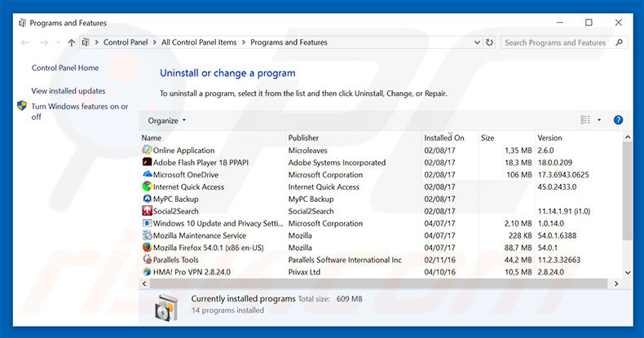Click the vertical scrollbar thumb

pyautogui.click(x=627, y=191)
